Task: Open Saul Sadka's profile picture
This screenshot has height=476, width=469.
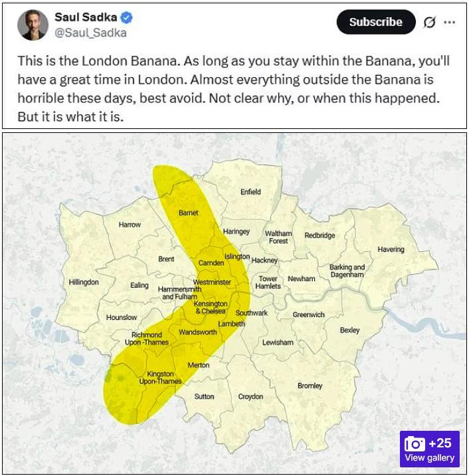Action: click(x=33, y=25)
